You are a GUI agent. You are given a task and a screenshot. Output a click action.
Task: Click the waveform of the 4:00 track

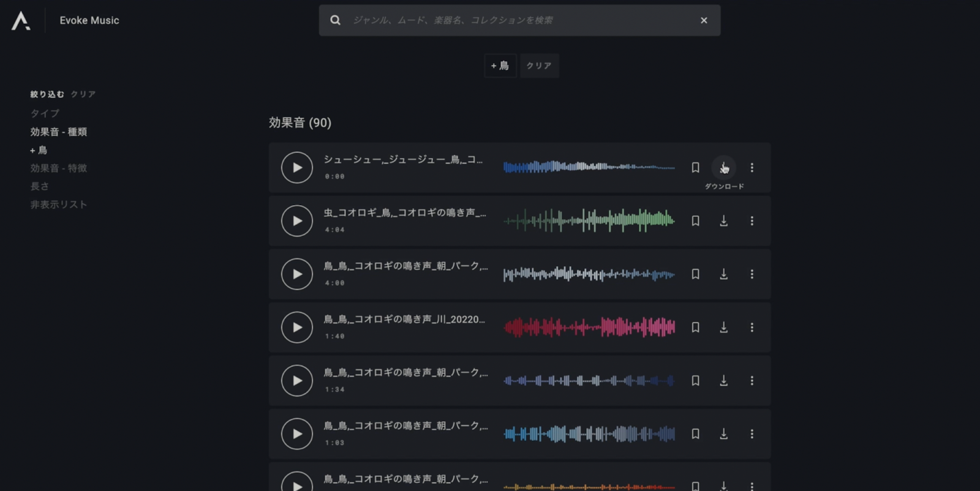pos(589,274)
